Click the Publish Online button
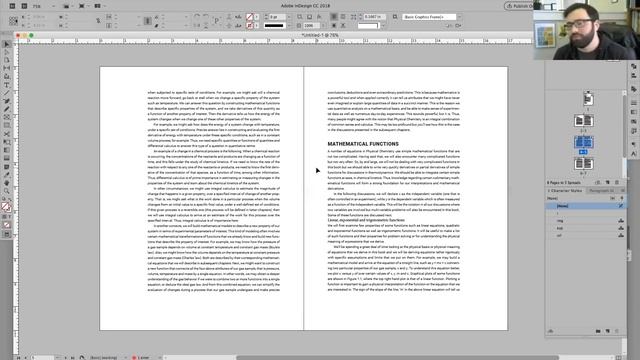This screenshot has height=360, width=640. [x=519, y=6]
